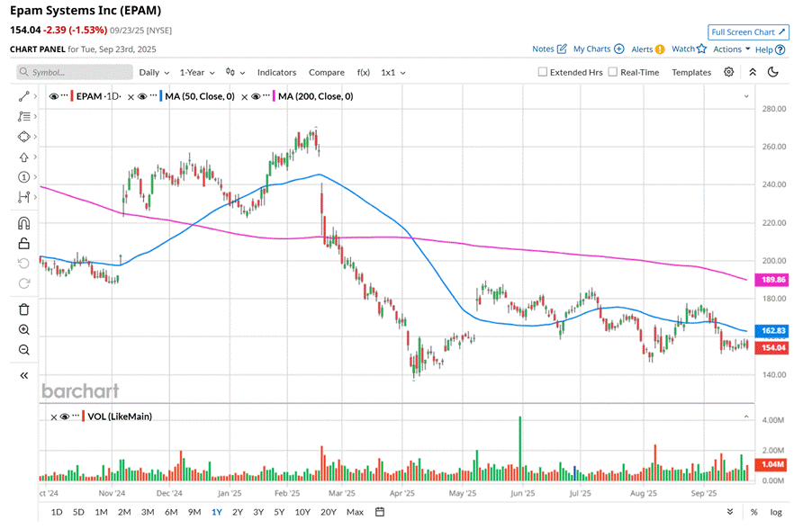Select the measure range tool
Screen dimensions: 812x529
pyautogui.click(x=23, y=197)
